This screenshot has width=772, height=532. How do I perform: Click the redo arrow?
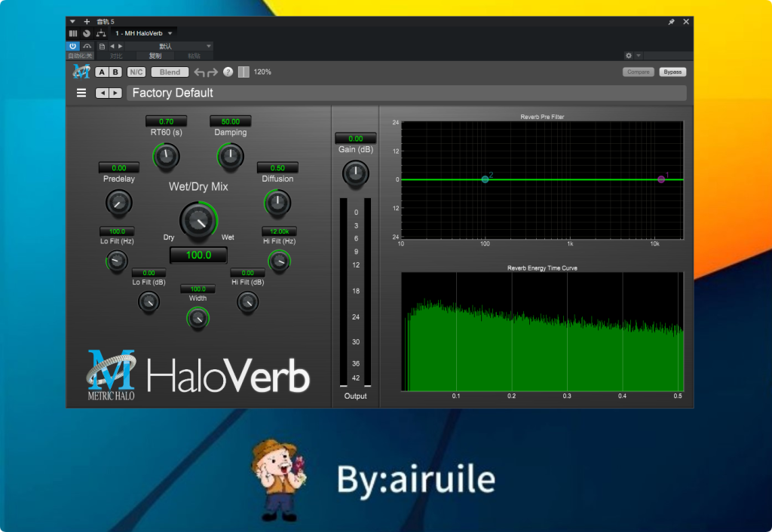[213, 72]
